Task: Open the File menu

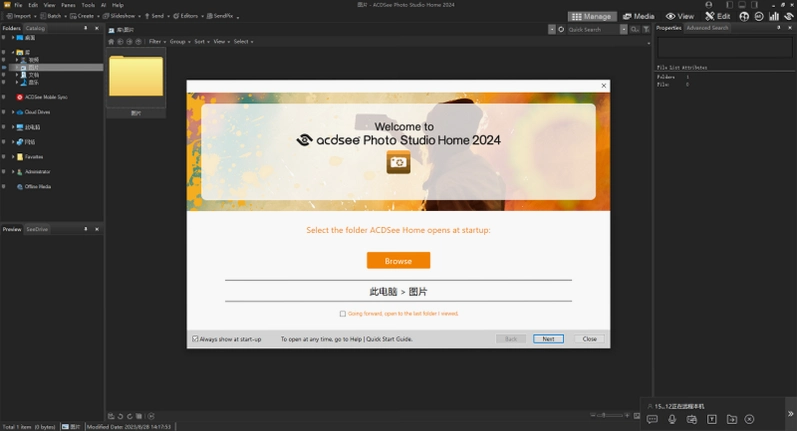Action: point(18,5)
